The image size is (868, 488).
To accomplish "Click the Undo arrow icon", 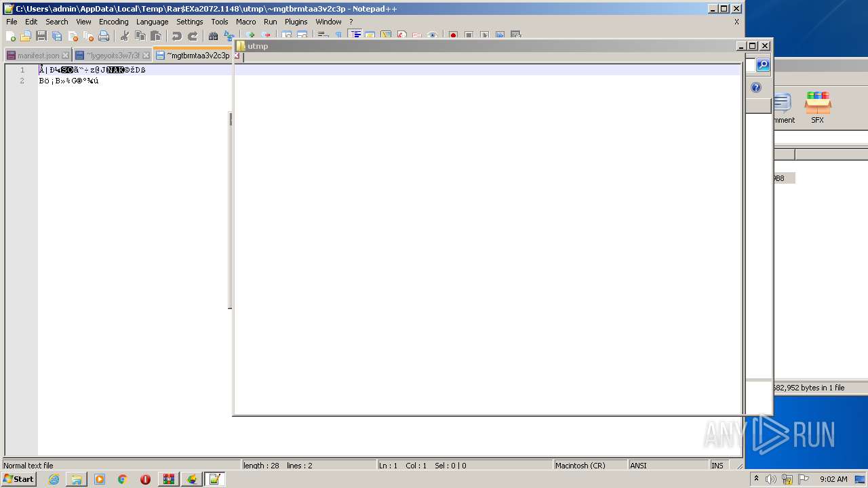I will click(x=176, y=36).
